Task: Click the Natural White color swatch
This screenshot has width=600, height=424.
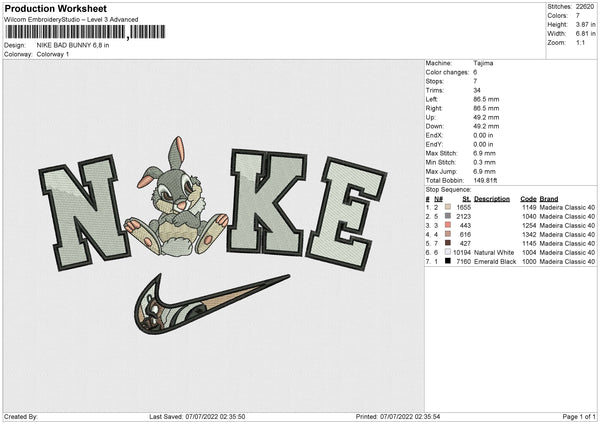Action: 448,252
